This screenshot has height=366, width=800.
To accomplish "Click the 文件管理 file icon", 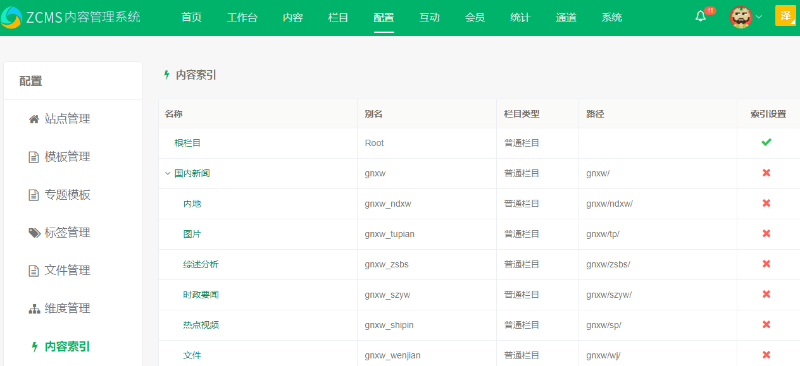I will click(x=34, y=271).
